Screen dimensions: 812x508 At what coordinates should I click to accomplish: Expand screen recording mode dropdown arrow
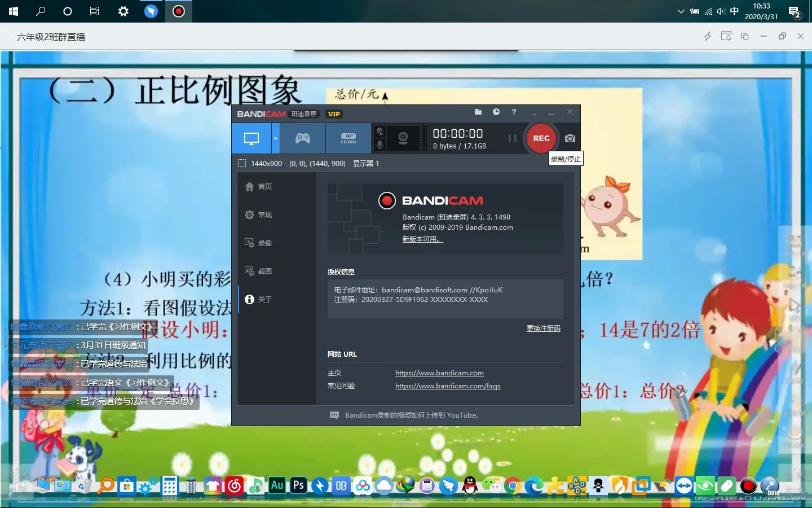pyautogui.click(x=276, y=138)
